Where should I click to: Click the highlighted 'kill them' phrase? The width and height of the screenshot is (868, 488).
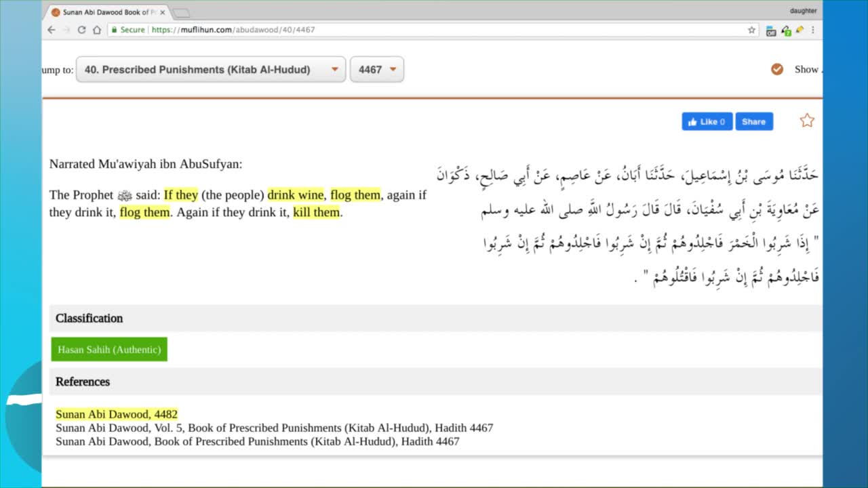[x=316, y=212]
